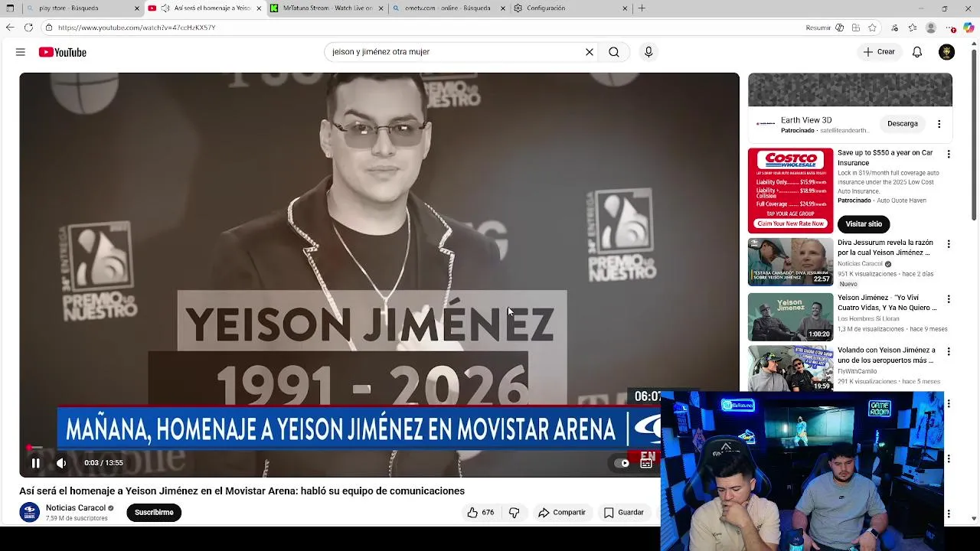The image size is (980, 551).
Task: Open the Copilot sidebar icon
Action: pyautogui.click(x=969, y=28)
